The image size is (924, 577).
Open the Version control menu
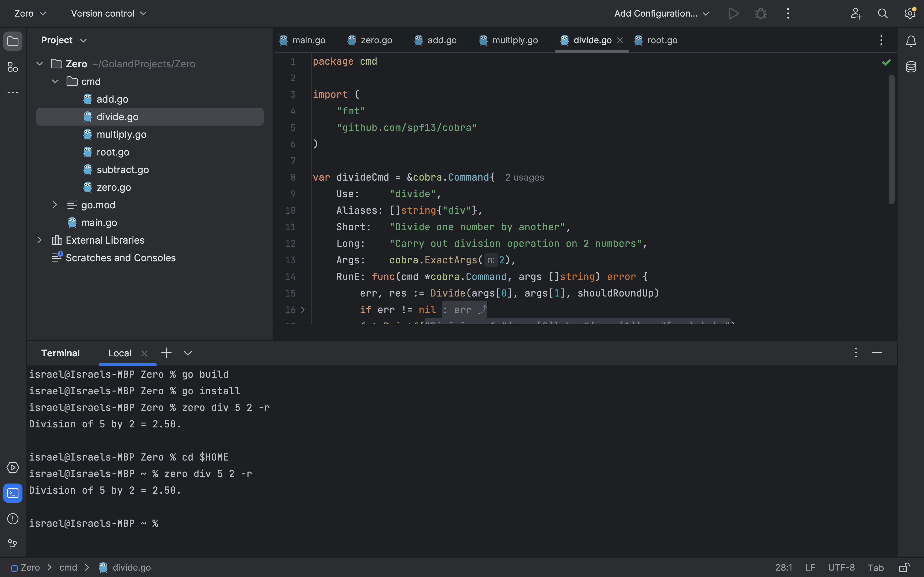[109, 14]
